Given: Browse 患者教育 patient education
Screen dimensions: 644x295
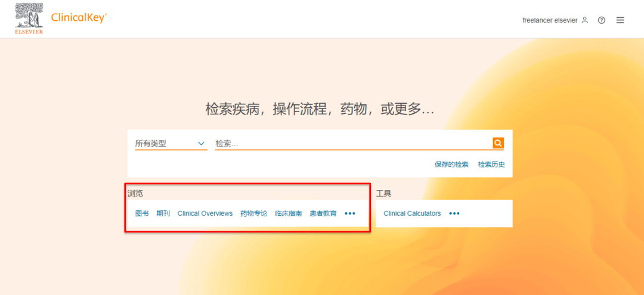Looking at the screenshot, I should coord(323,213).
